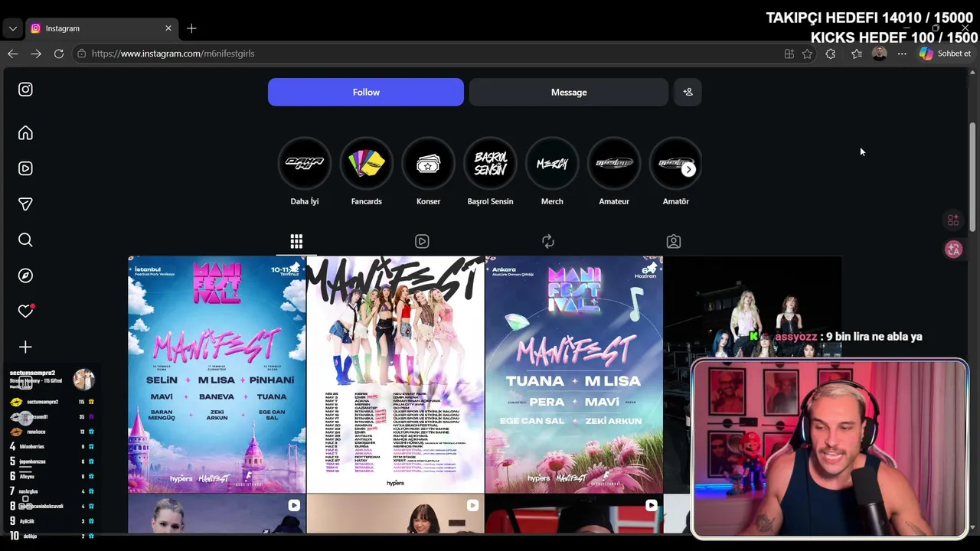
Task: Open Copilot Sohbet et button
Action: (945, 54)
